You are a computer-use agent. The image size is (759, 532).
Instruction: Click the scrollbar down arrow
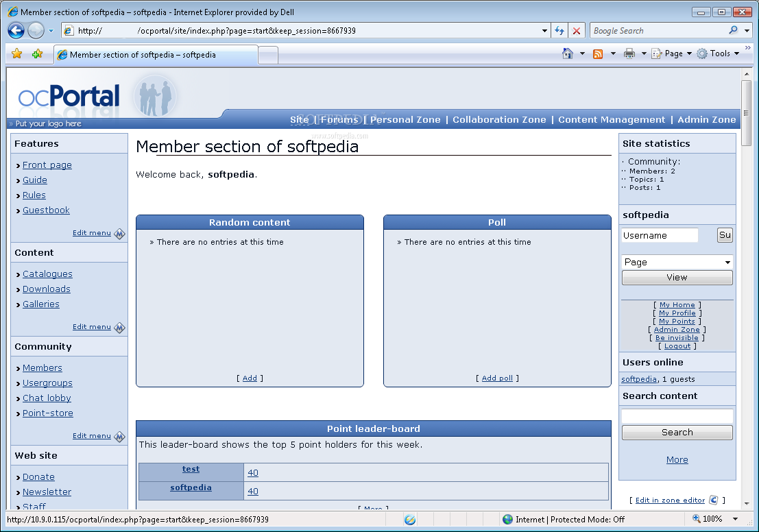[x=746, y=504]
